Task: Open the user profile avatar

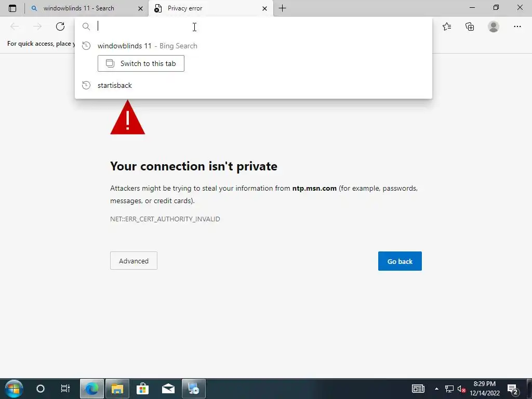Action: pos(494,26)
